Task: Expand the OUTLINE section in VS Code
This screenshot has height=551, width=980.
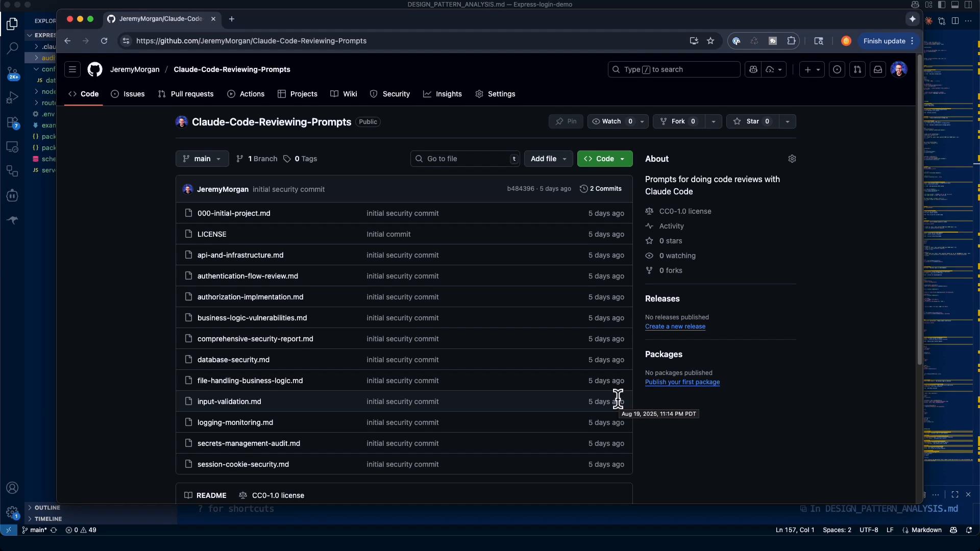Action: point(47,508)
